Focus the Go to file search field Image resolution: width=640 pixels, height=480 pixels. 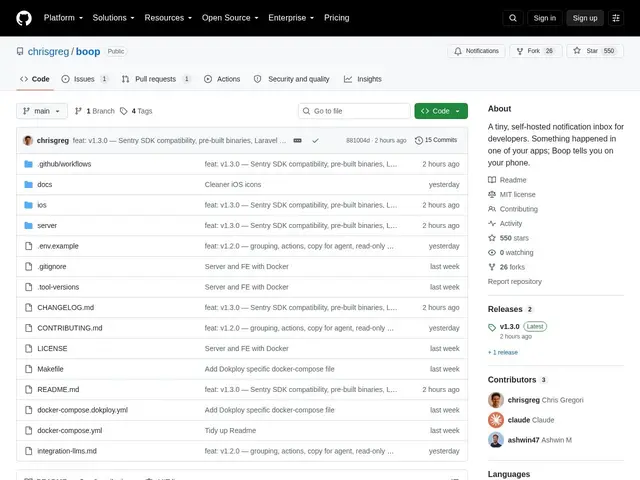(x=354, y=111)
